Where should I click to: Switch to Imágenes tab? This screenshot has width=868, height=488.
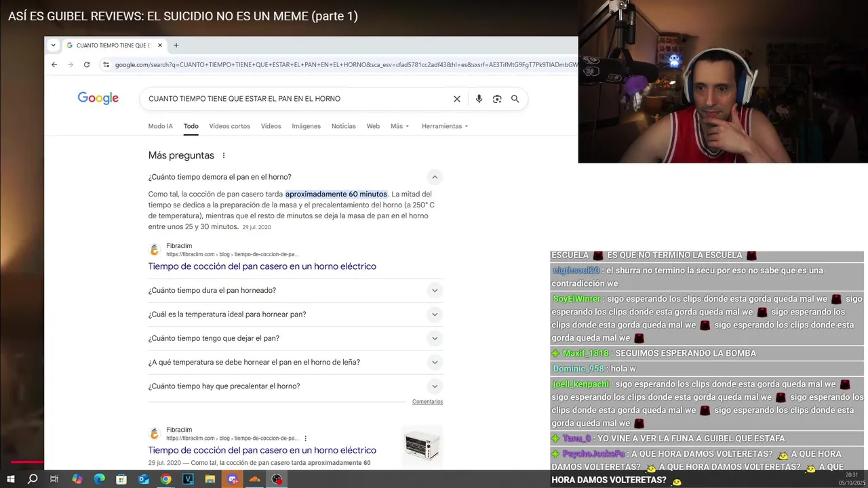click(307, 126)
